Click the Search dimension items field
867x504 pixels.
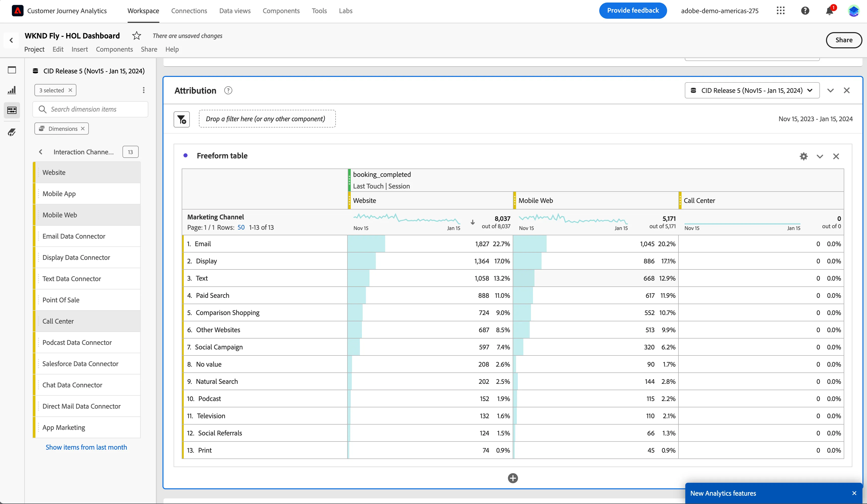click(x=91, y=109)
